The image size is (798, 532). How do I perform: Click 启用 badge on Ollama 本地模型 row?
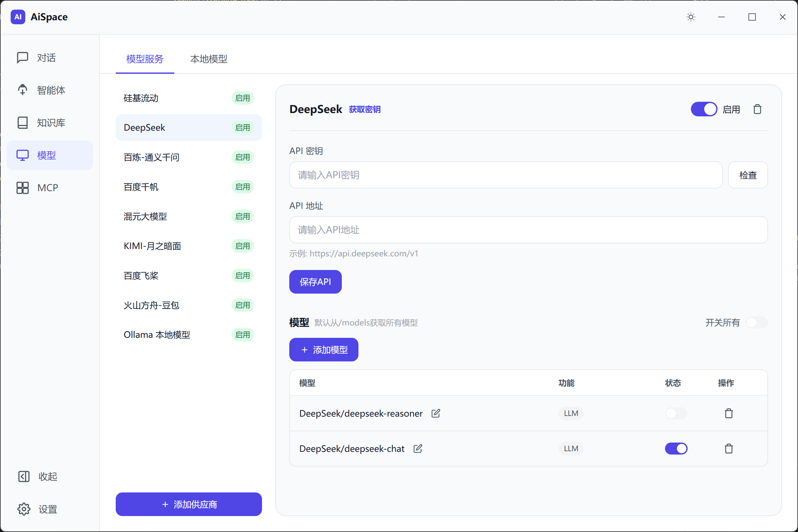tap(243, 334)
